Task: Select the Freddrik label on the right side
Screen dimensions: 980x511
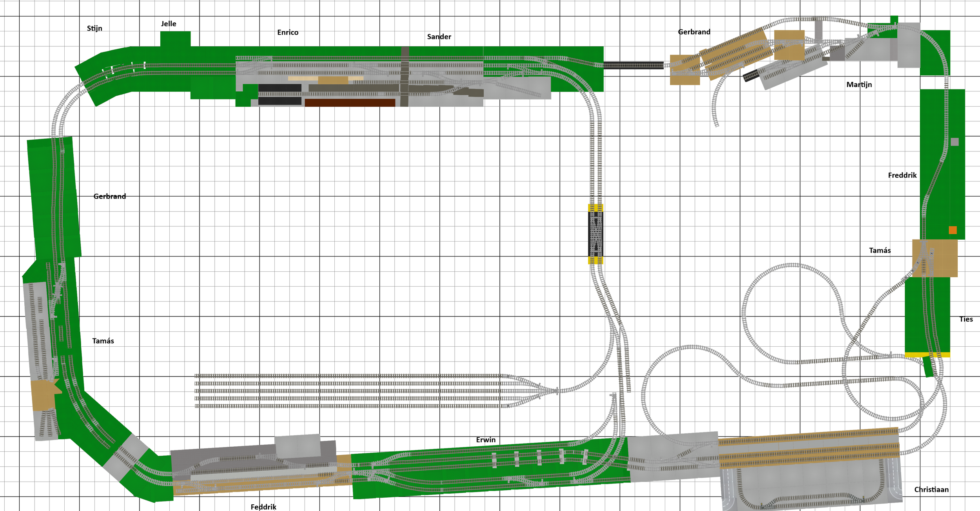Action: pos(902,175)
